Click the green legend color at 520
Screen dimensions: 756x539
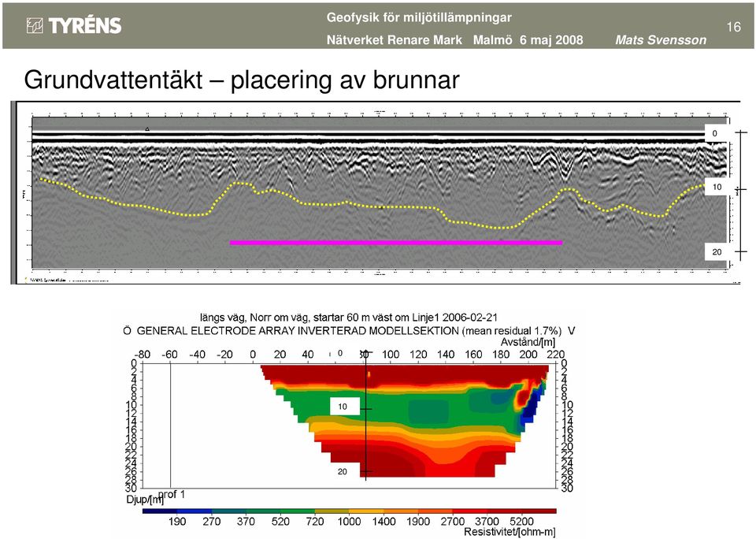280,511
